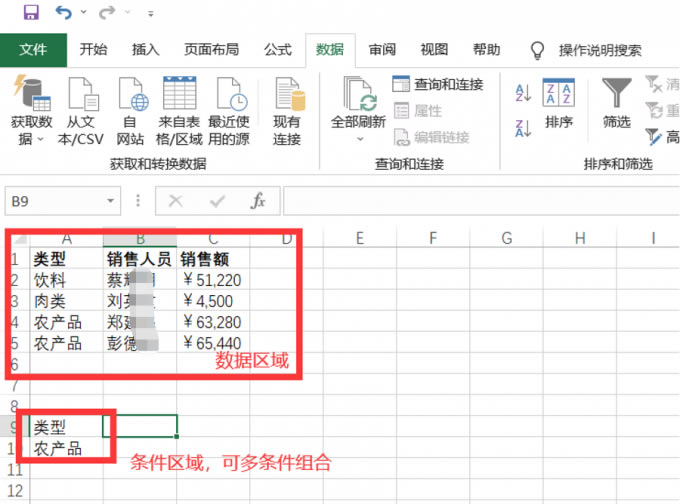Viewport: 680px width, 504px height.
Task: Select column F header
Action: click(x=433, y=238)
